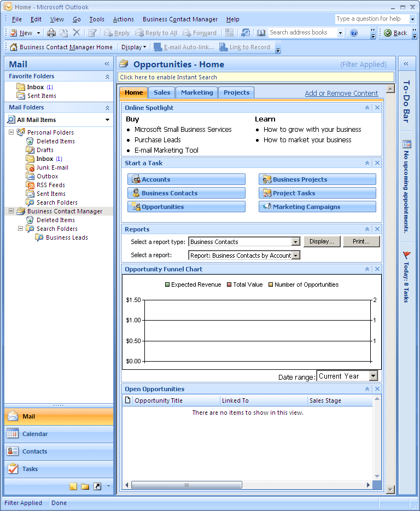
Task: Click the Type a question for help box
Action: tap(372, 19)
